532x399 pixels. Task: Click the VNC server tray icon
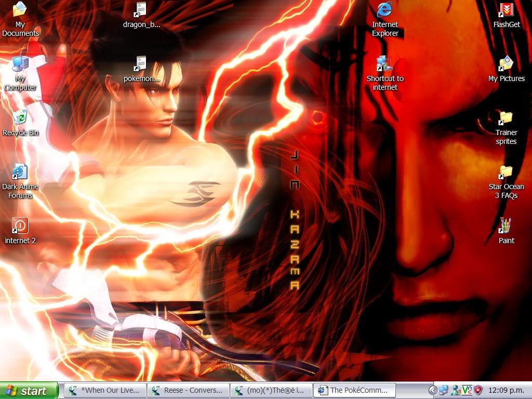coord(467,391)
